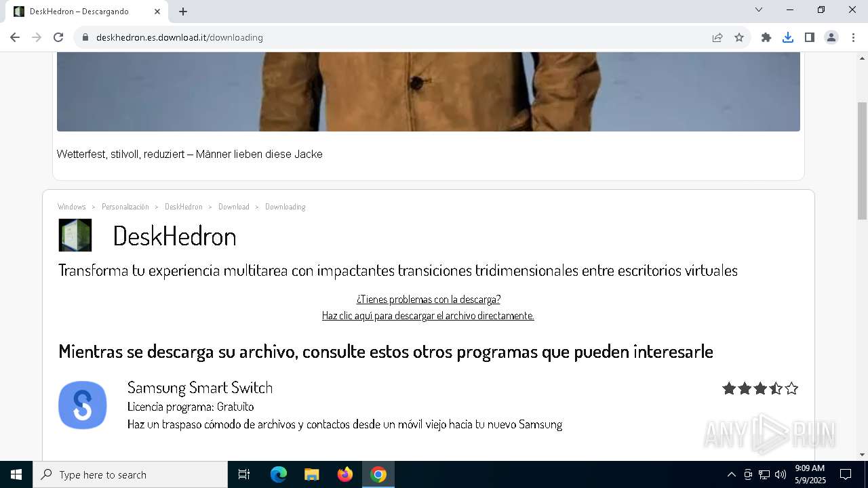The height and width of the screenshot is (488, 868).
Task: Open the tab search chevron
Action: [x=759, y=9]
